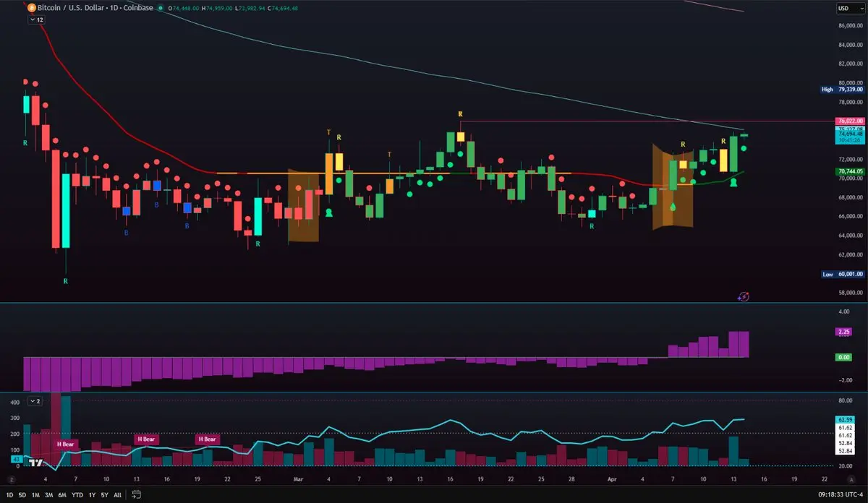Click the Low 60,001.00 price label
Viewport: 868px width, 503px height.
point(843,275)
